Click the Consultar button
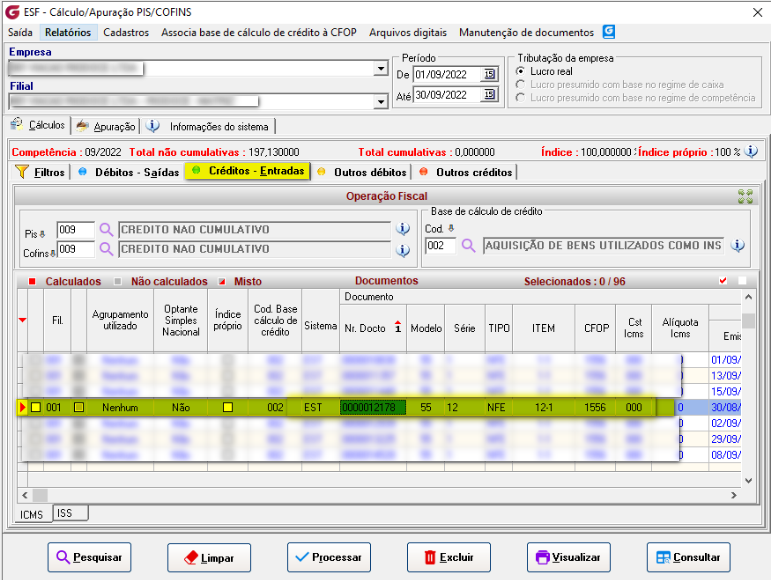771x580 pixels. (x=688, y=557)
